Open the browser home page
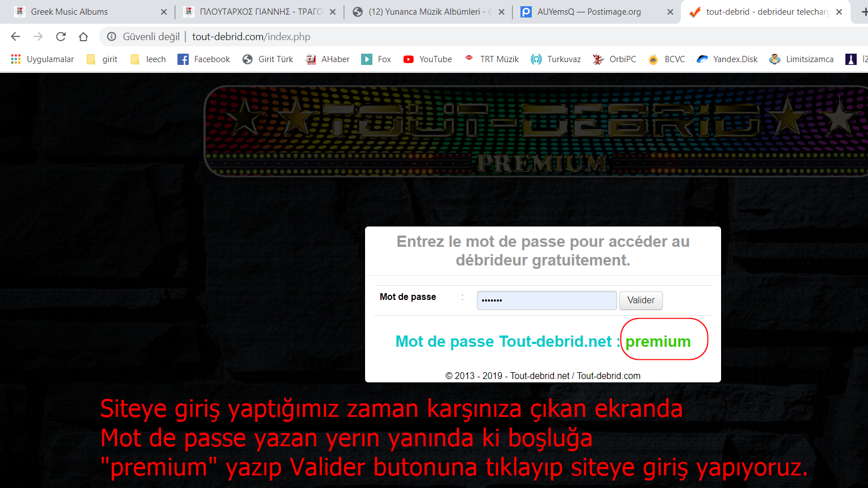Image resolution: width=868 pixels, height=488 pixels. click(83, 37)
